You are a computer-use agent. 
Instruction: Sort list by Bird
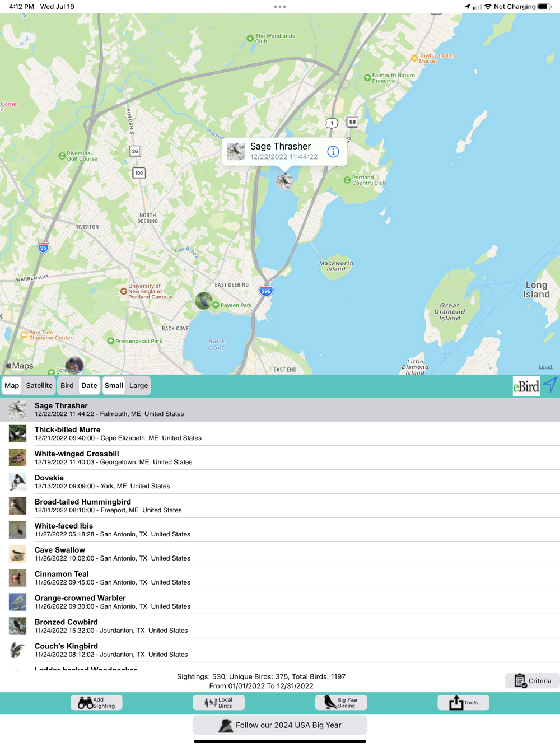(67, 386)
